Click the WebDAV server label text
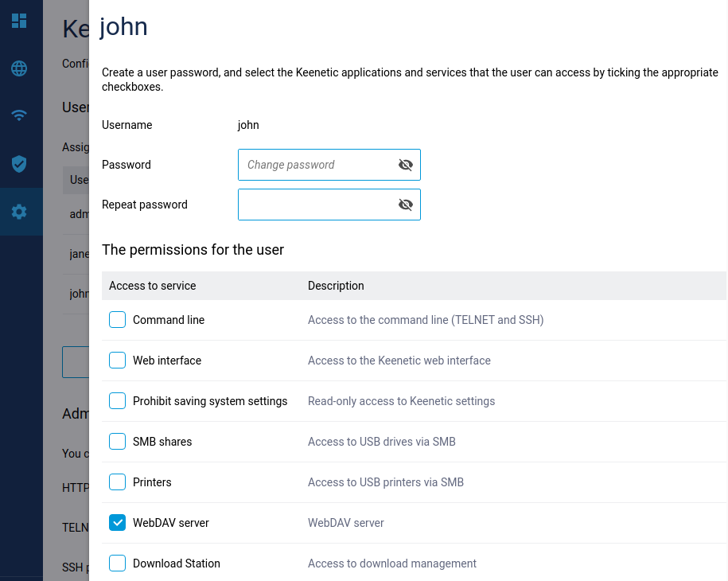The height and width of the screenshot is (581, 728). (171, 523)
